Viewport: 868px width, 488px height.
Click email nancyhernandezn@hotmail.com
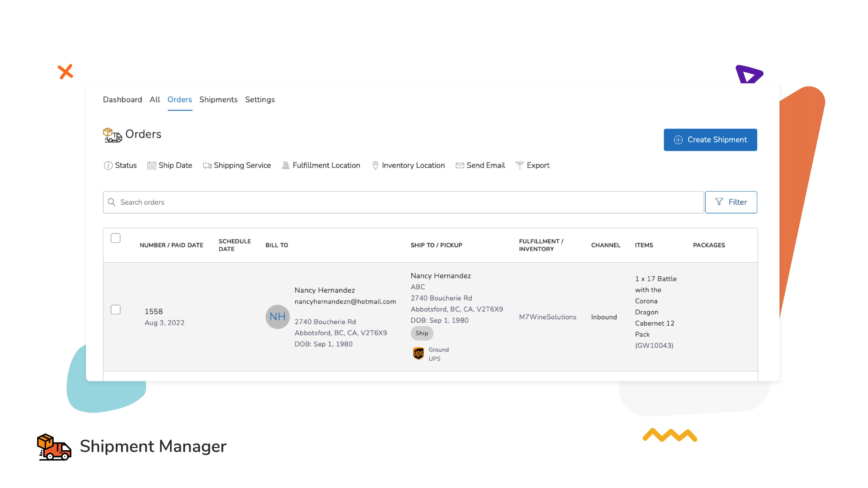(x=345, y=301)
